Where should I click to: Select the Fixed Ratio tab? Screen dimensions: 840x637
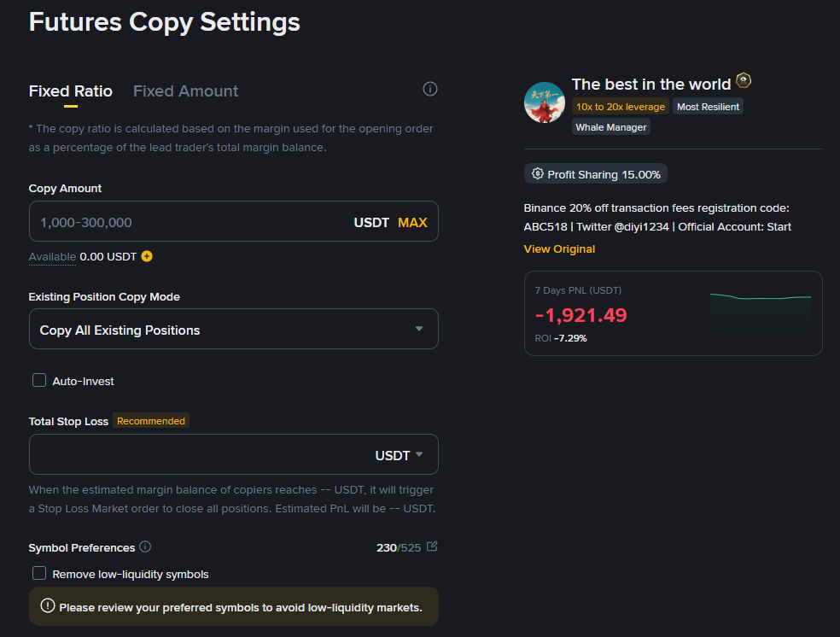[70, 91]
